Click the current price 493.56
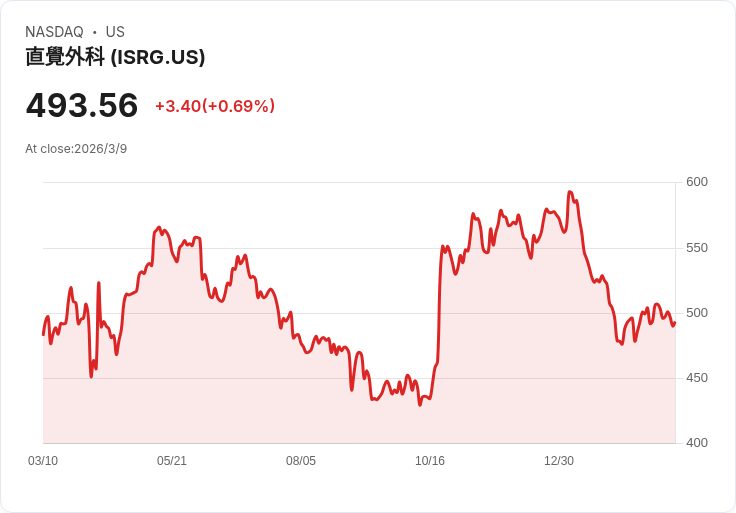The image size is (736, 513). click(x=82, y=105)
